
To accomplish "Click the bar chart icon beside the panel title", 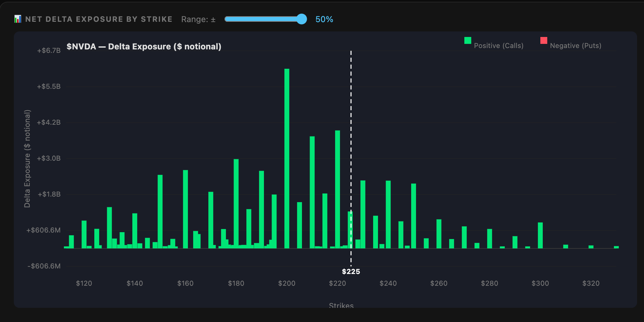I will coord(18,19).
